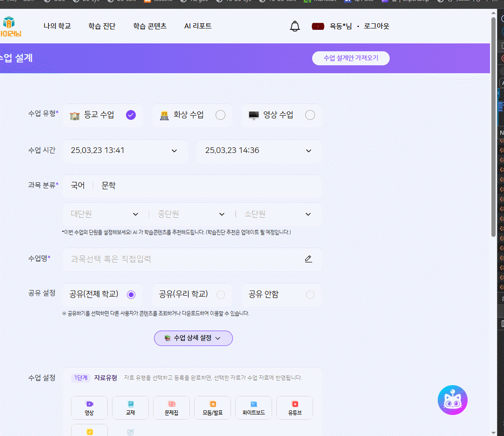Viewport: 504px width, 436px height.
Task: Choose 공유(우리 학교) sharing option
Action: point(192,295)
